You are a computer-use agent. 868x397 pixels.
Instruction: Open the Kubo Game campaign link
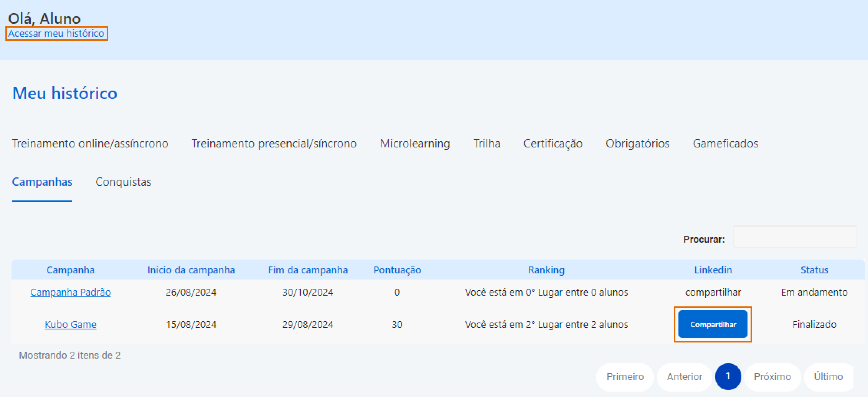71,324
